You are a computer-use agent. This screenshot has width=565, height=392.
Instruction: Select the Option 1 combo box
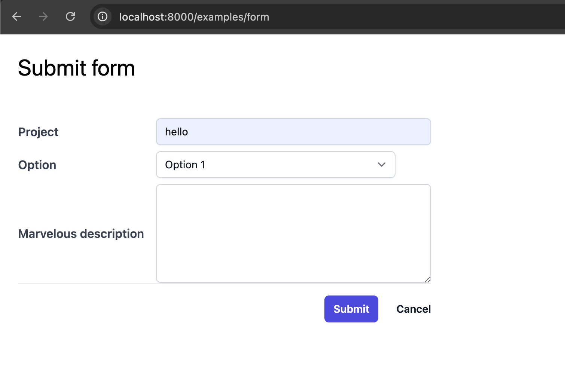pyautogui.click(x=276, y=165)
